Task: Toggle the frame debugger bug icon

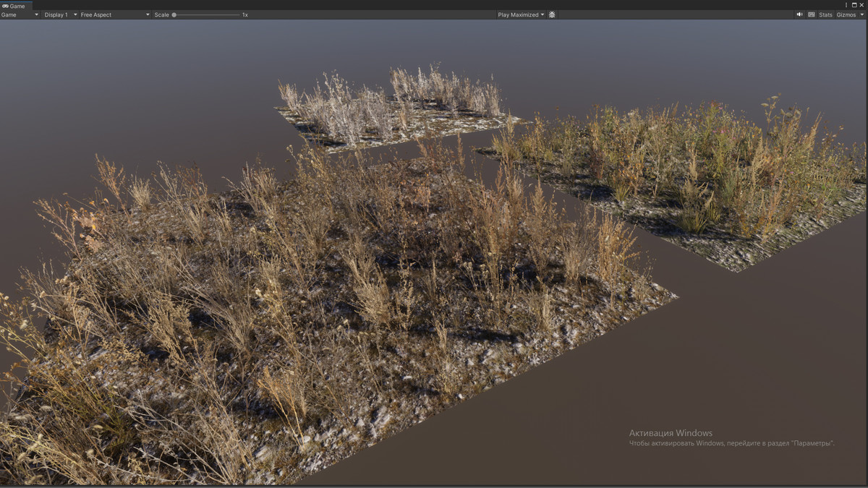Action: (x=553, y=14)
